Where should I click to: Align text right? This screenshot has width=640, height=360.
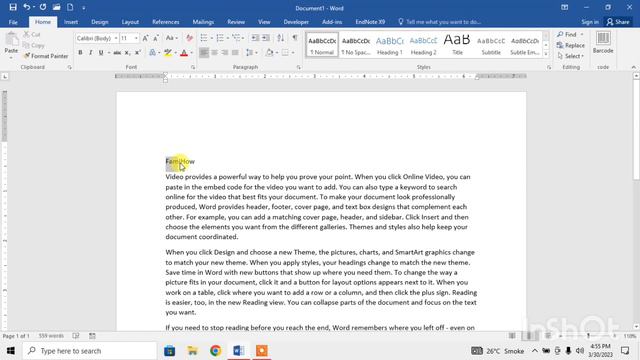click(224, 53)
